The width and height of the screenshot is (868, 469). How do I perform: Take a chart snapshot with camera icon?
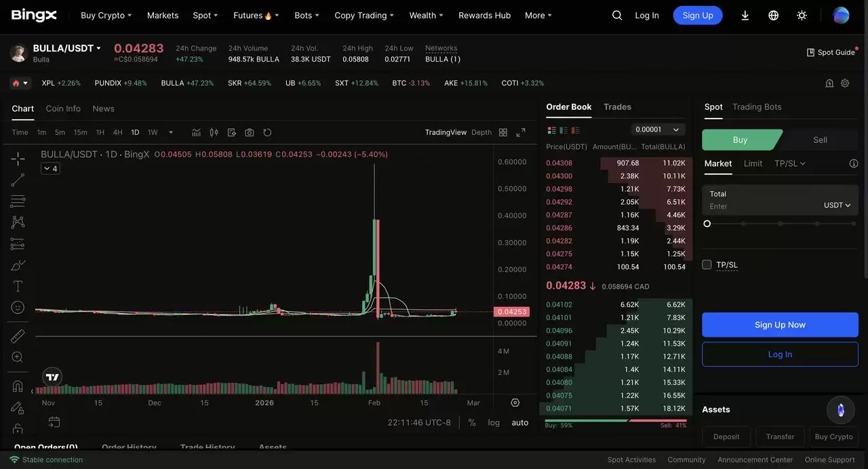click(x=250, y=132)
